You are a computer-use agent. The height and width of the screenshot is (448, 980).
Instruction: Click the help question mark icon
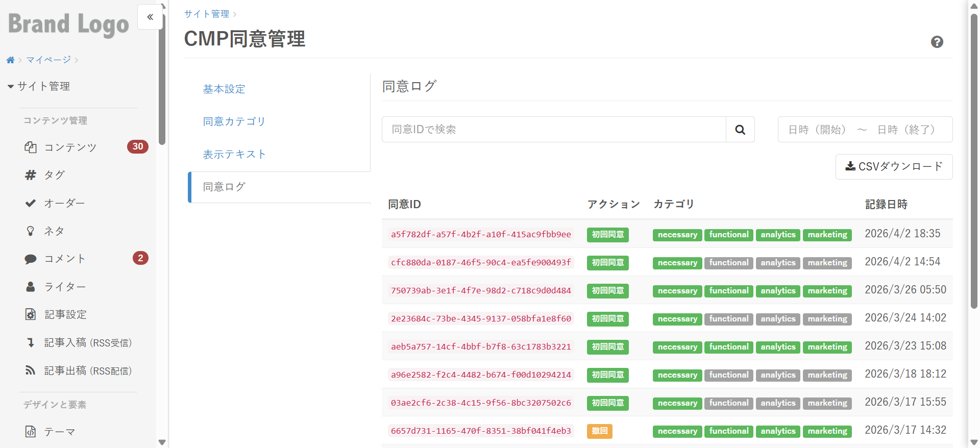pos(937,42)
